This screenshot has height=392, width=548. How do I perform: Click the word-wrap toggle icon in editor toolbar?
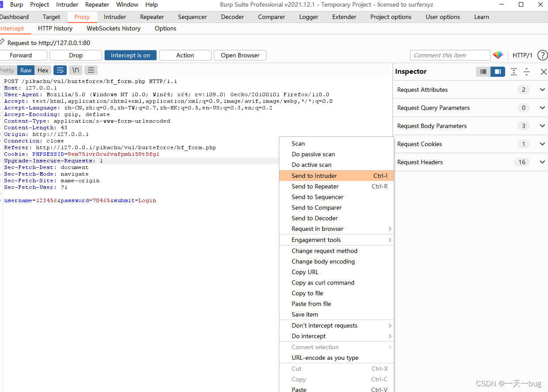[x=60, y=70]
